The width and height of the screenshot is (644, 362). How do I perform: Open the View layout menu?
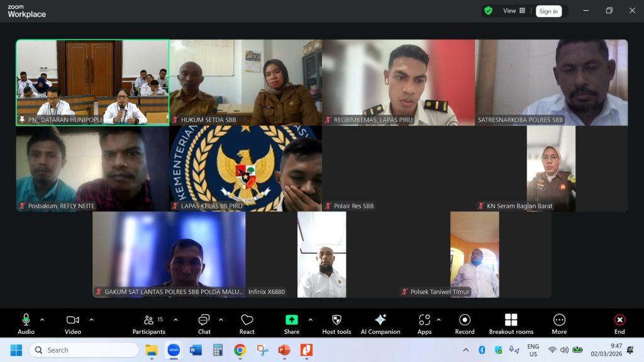coord(514,11)
